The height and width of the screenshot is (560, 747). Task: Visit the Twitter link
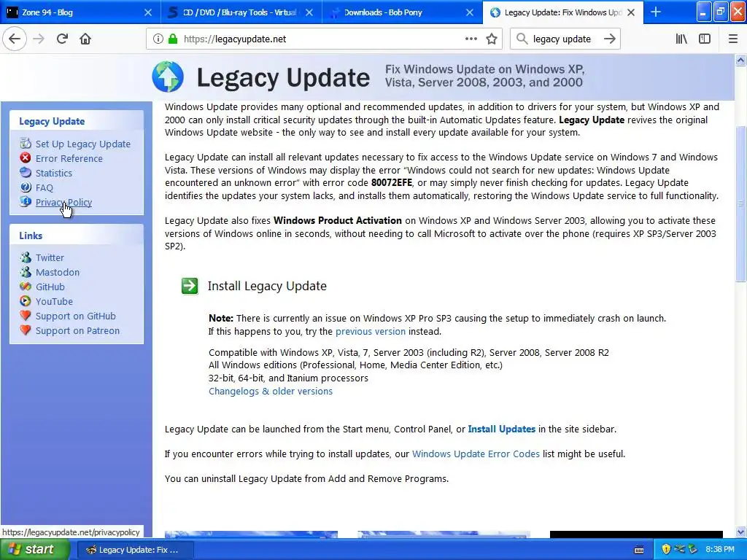click(50, 257)
